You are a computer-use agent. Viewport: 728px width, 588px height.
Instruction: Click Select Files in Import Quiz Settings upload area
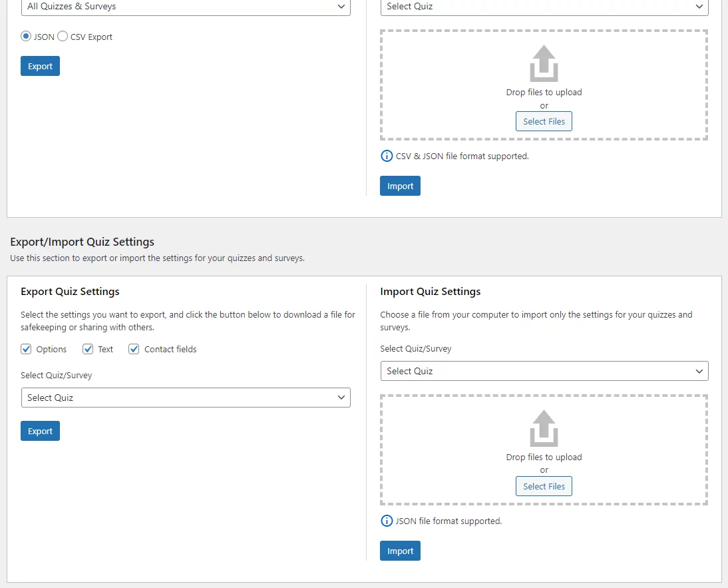click(544, 486)
